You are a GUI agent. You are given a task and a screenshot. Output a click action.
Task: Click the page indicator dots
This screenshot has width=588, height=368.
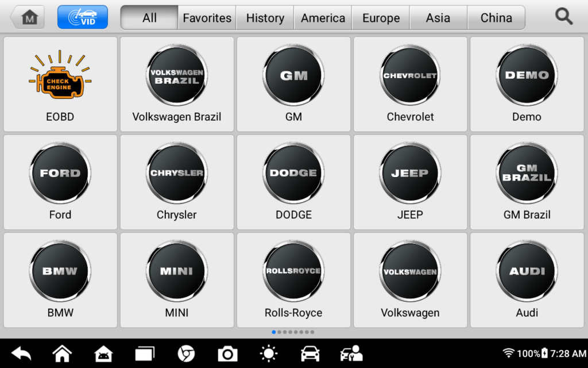293,332
